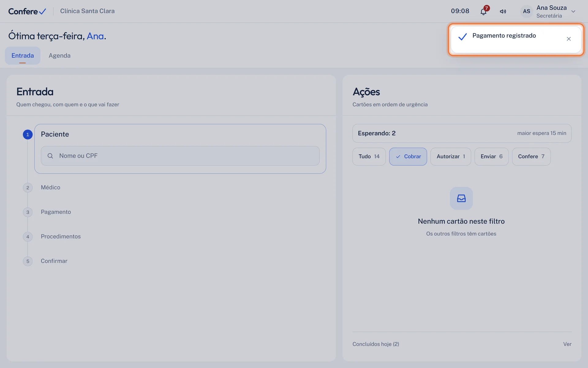The image size is (588, 368).
Task: Filter actions by Enviar
Action: pyautogui.click(x=491, y=156)
